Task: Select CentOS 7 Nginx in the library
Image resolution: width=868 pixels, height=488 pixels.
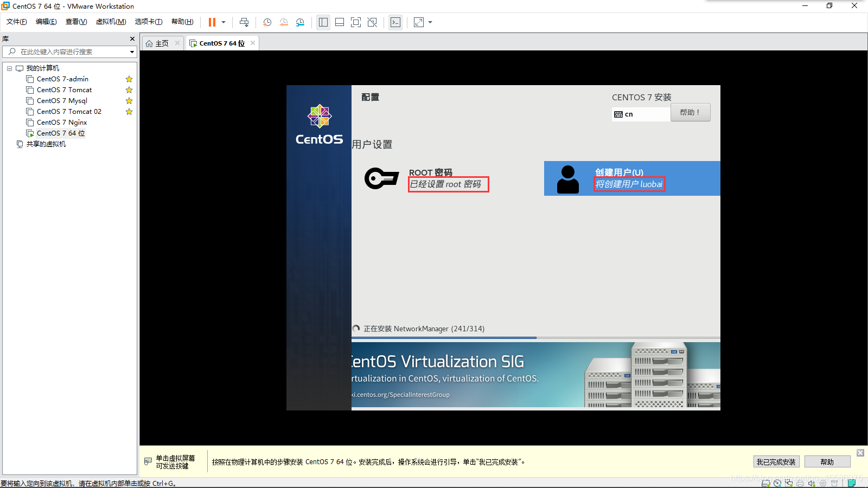Action: coord(62,123)
